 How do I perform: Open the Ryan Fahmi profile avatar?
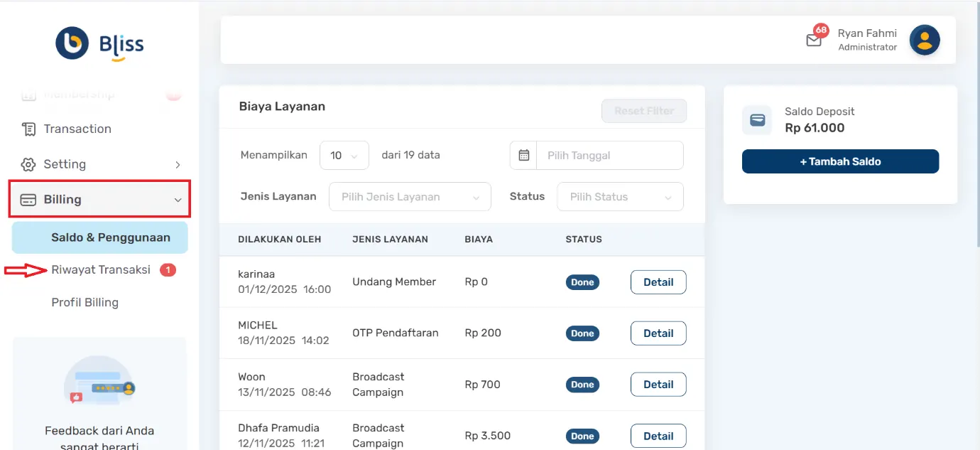point(925,40)
